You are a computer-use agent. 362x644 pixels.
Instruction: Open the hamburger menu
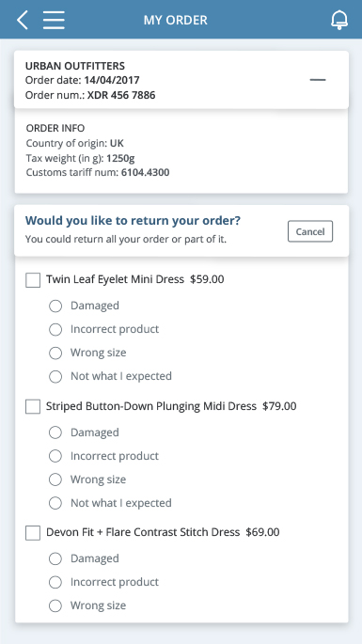(x=54, y=20)
